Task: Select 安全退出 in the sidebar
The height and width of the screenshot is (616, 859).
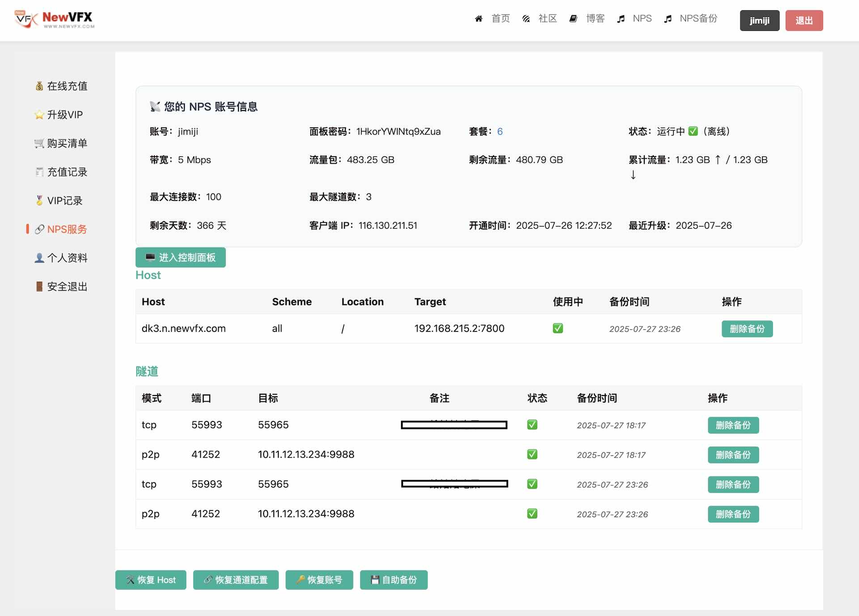Action: 67,286
